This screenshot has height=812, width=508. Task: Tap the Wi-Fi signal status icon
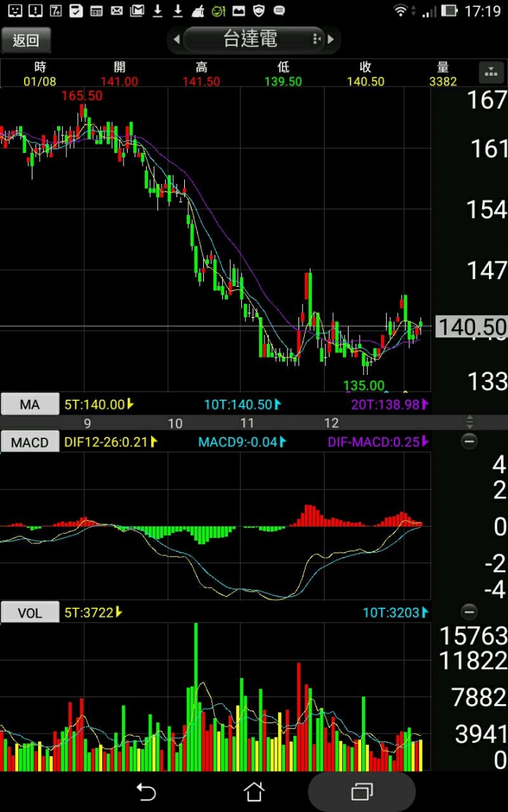400,11
